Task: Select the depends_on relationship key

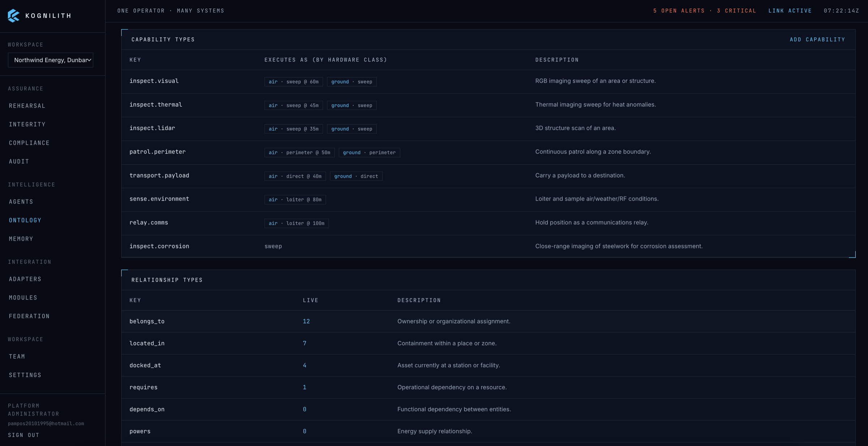Action: pos(147,409)
